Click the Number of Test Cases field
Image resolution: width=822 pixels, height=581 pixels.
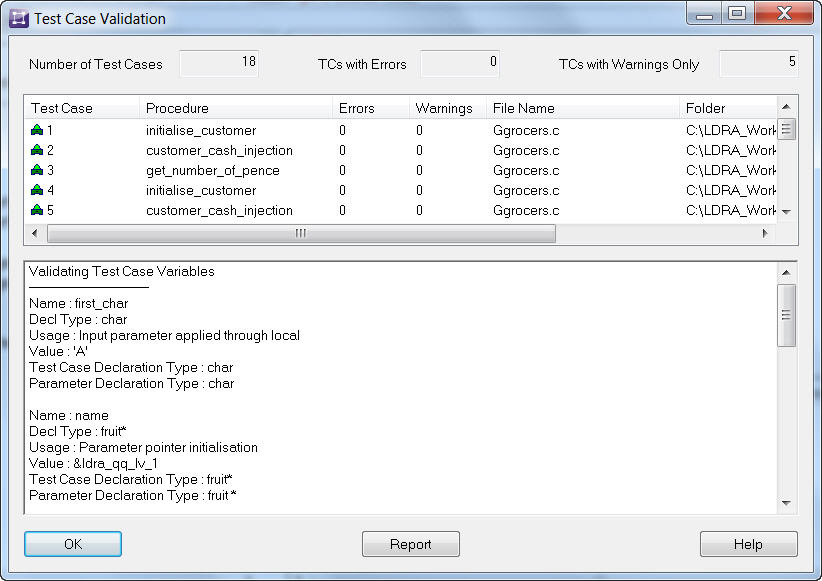(219, 63)
